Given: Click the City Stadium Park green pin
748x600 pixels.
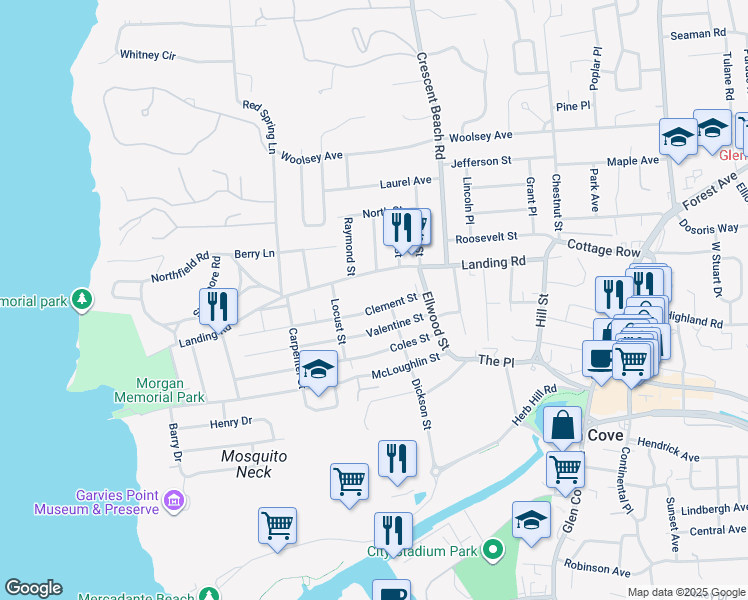Looking at the screenshot, I should point(491,550).
